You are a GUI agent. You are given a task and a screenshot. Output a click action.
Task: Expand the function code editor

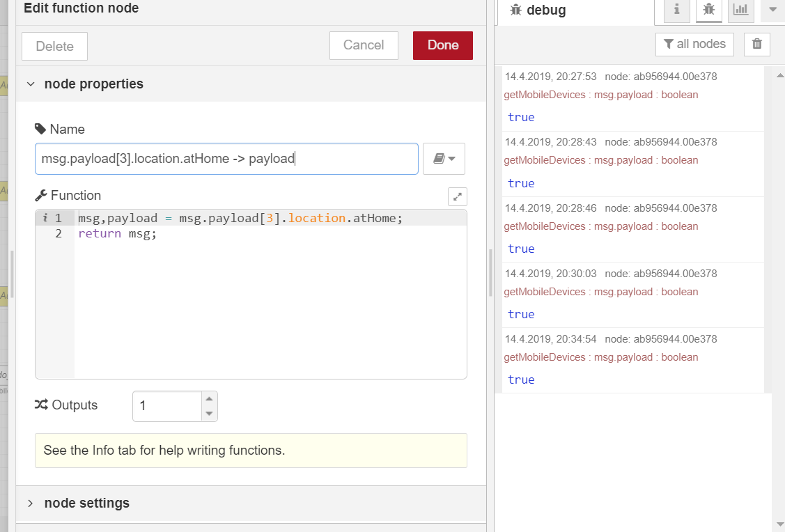[x=457, y=196]
